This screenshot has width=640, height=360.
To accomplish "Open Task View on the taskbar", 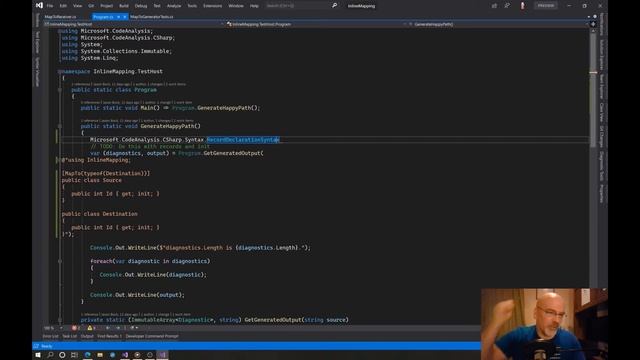I will (x=75, y=355).
